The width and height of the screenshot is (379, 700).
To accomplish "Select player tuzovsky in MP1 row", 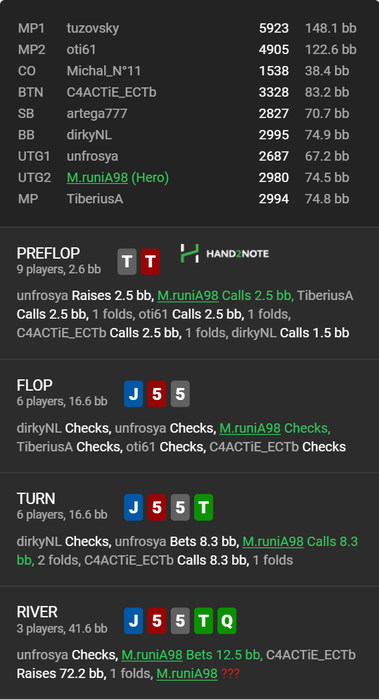I will tap(93, 28).
